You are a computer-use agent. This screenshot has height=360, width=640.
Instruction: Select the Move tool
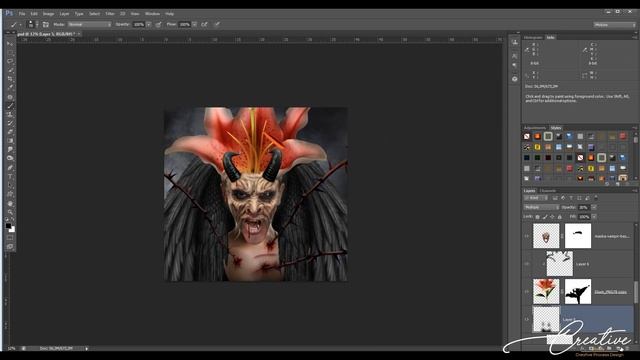10,44
